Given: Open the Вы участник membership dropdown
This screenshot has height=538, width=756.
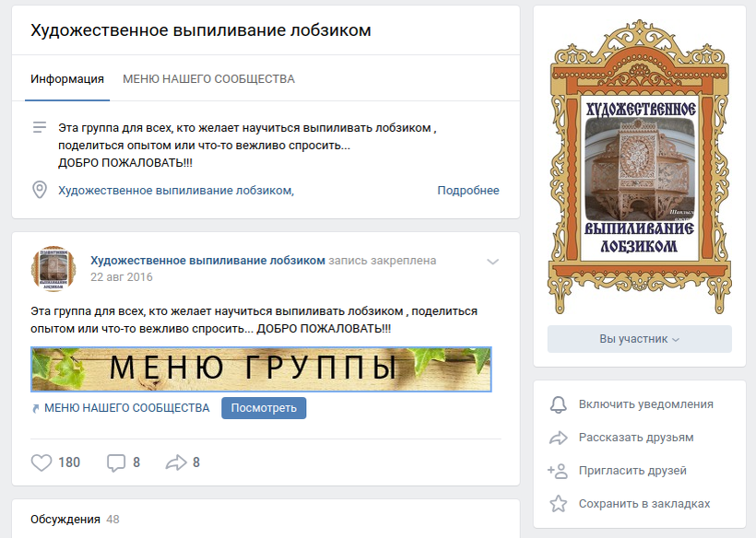Looking at the screenshot, I should coord(639,339).
